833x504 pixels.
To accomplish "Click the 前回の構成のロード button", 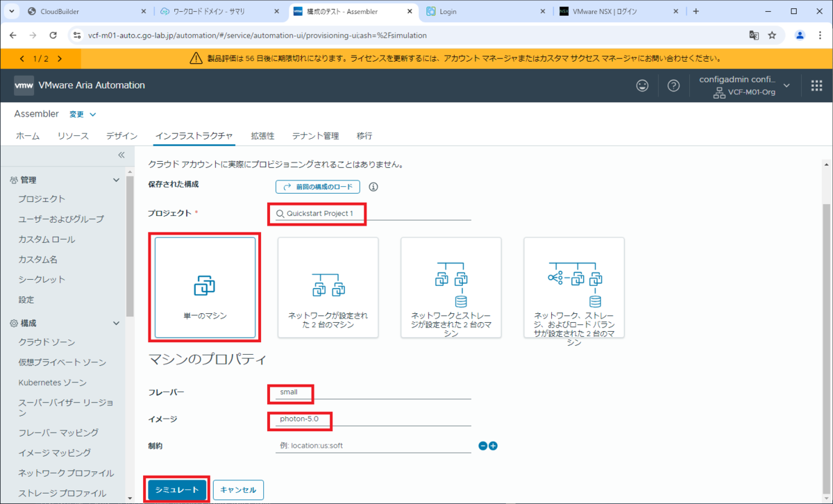I will coord(318,187).
